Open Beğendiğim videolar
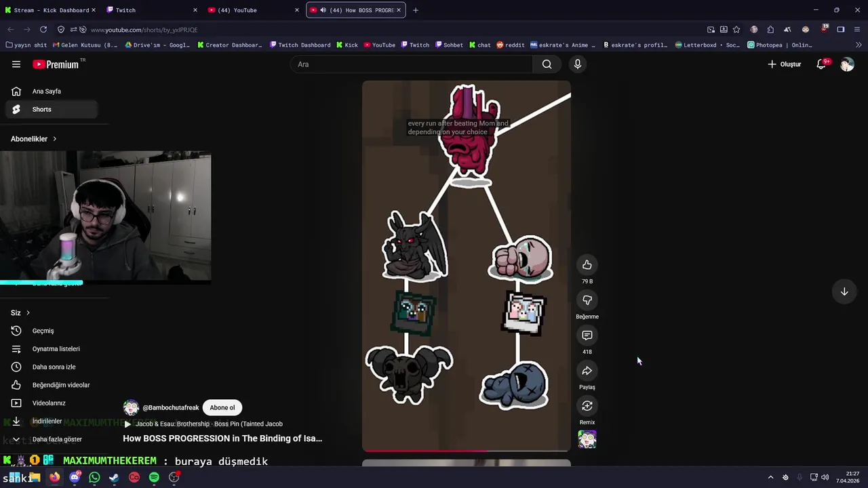 52,385
